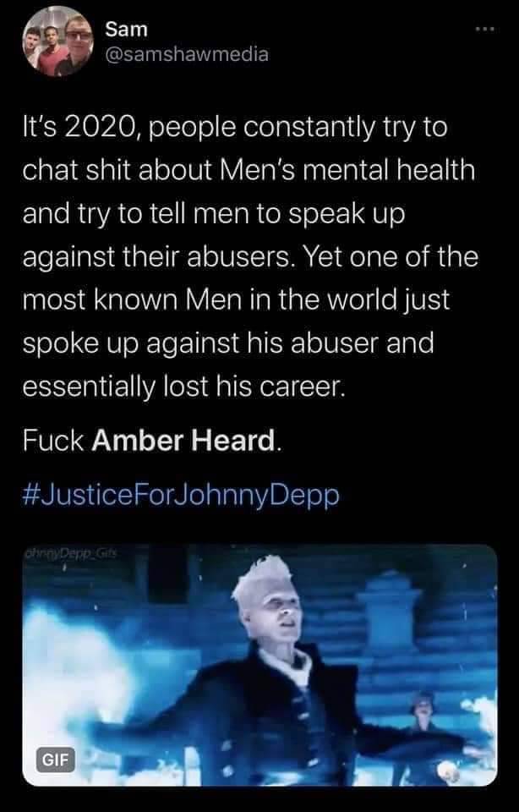519x812 pixels.
Task: Click the "Men's mental health" text line
Action: (348, 170)
